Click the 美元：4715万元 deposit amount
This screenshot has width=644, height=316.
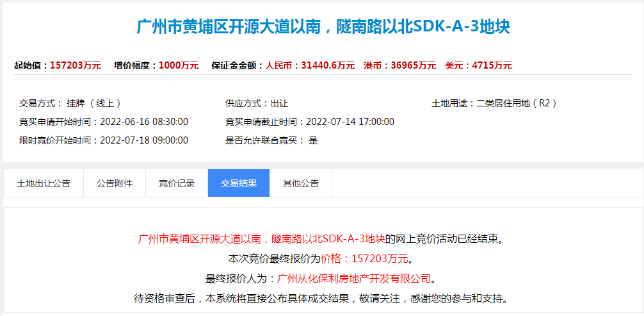pyautogui.click(x=478, y=65)
